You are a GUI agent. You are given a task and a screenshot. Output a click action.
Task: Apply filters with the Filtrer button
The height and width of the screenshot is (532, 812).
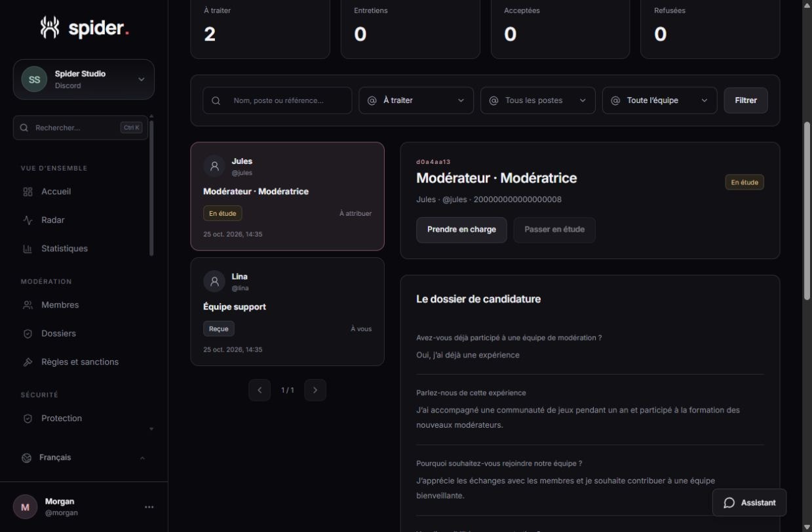coord(746,101)
